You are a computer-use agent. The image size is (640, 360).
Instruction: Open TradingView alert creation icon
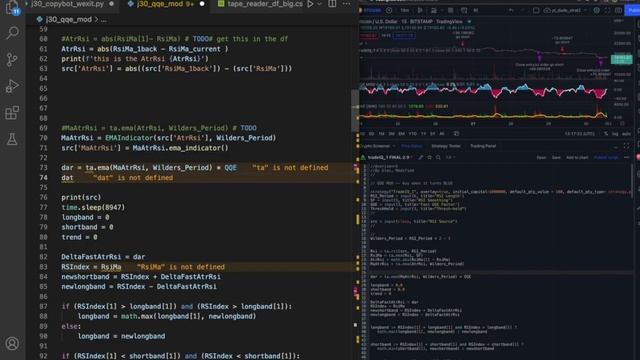[464, 10]
